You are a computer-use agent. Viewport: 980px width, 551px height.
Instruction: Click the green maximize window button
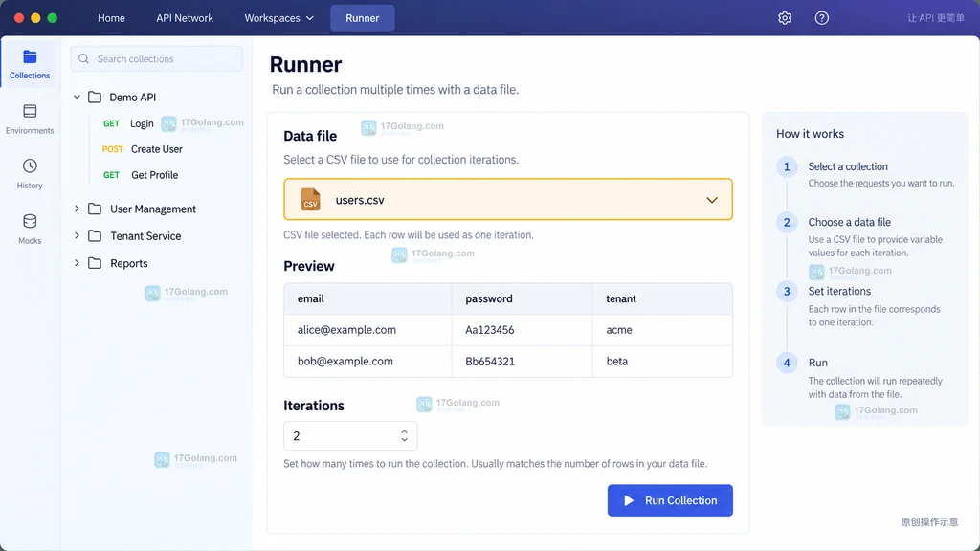(53, 18)
